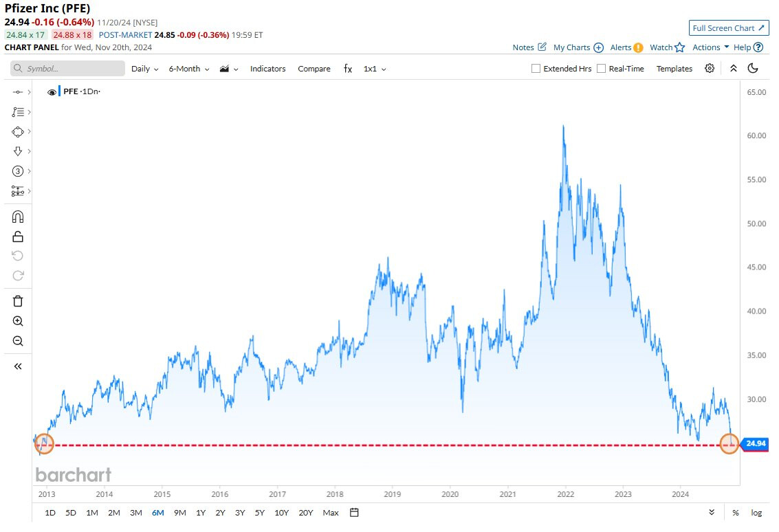Expand the 6-Month period dropdown
Image resolution: width=779 pixels, height=532 pixels.
(189, 69)
